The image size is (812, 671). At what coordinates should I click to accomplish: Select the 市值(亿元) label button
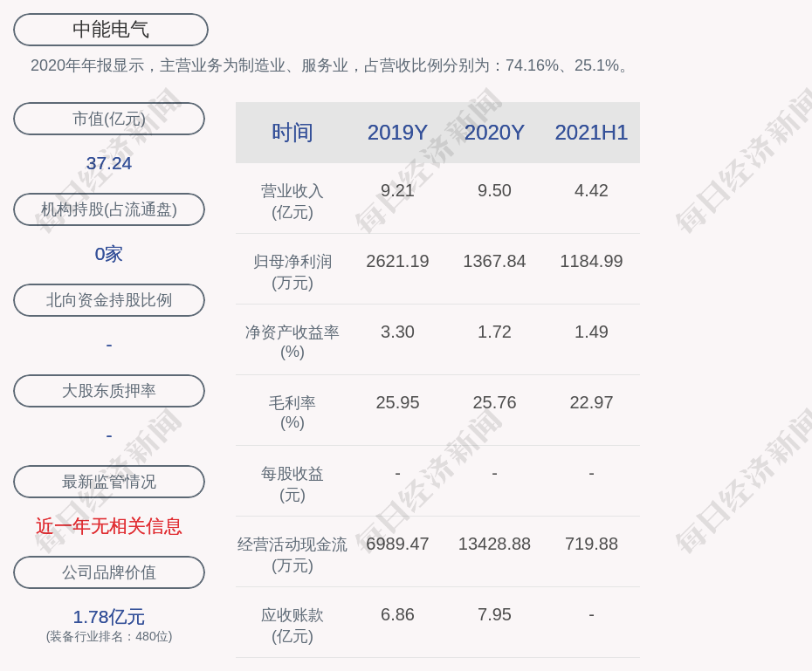pyautogui.click(x=109, y=119)
